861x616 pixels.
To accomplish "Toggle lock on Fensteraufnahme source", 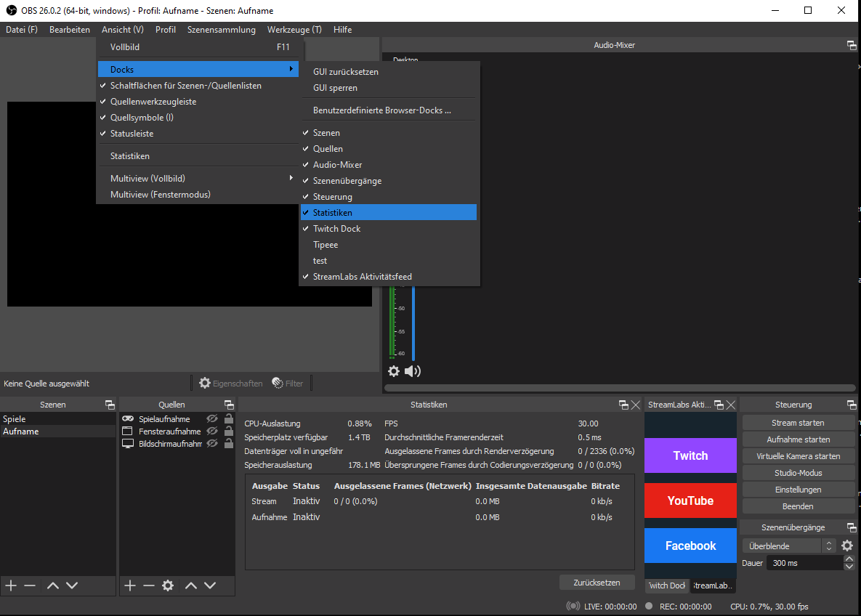I will pos(229,431).
